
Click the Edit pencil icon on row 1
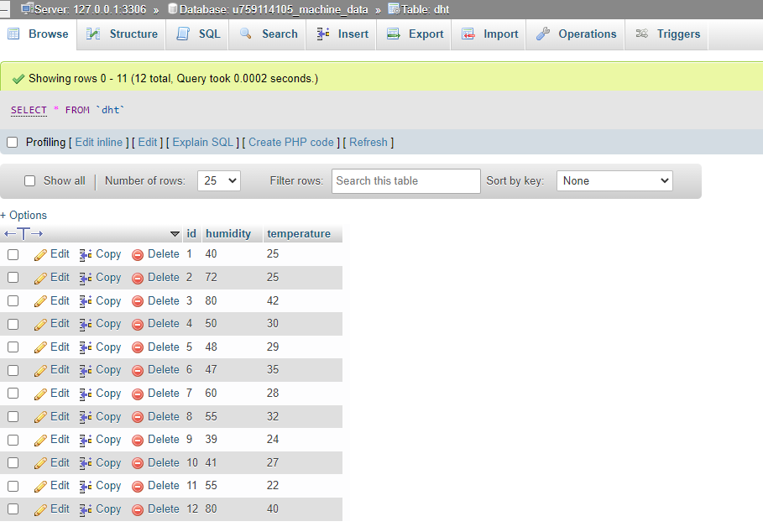39,253
